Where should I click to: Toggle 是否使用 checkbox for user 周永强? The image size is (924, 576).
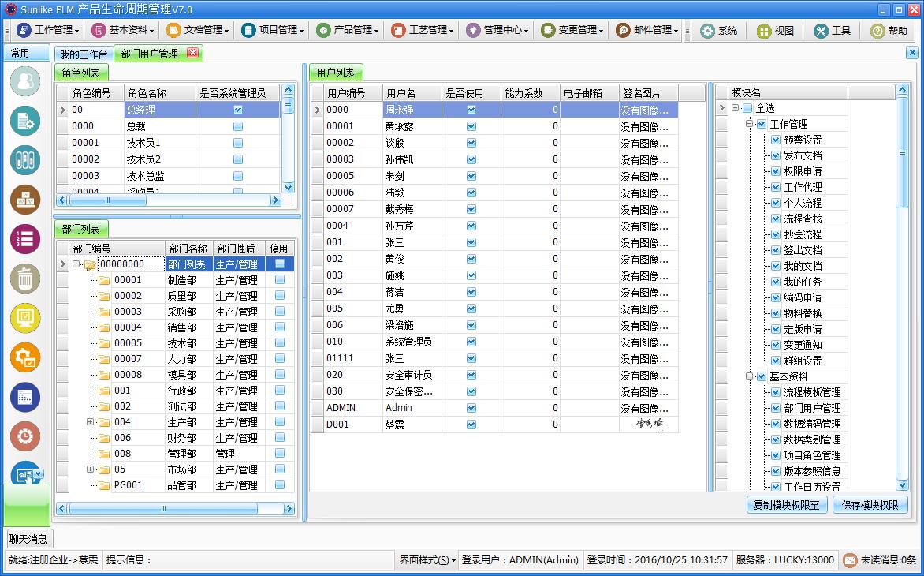(471, 110)
